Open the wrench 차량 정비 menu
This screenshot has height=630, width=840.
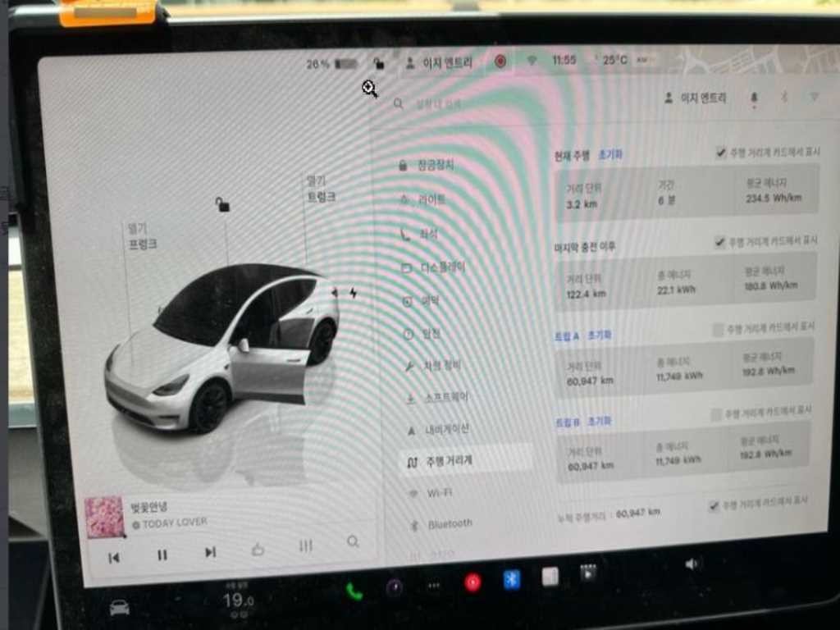[433, 366]
